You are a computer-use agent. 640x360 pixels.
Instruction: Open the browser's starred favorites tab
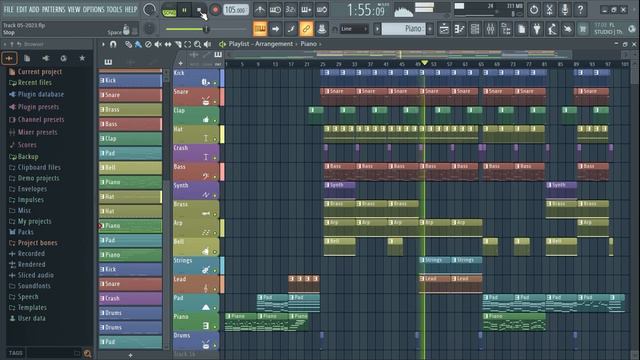click(x=82, y=58)
